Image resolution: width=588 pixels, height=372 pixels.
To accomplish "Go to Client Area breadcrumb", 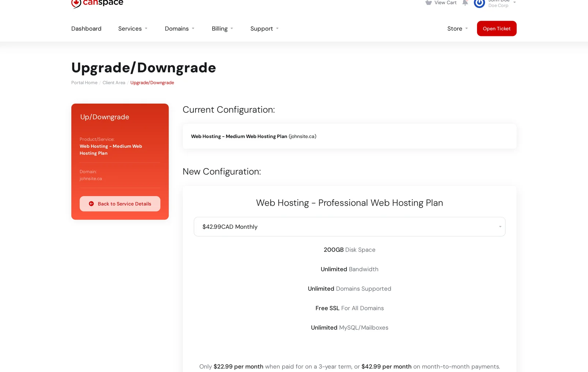I will tap(114, 83).
